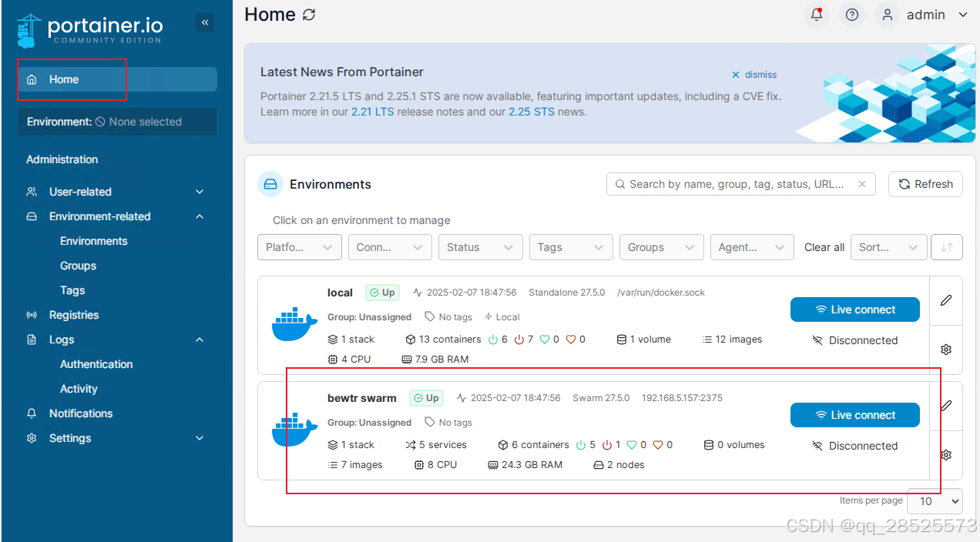Click '2 nodes' in bewtr swarm row

click(x=619, y=464)
